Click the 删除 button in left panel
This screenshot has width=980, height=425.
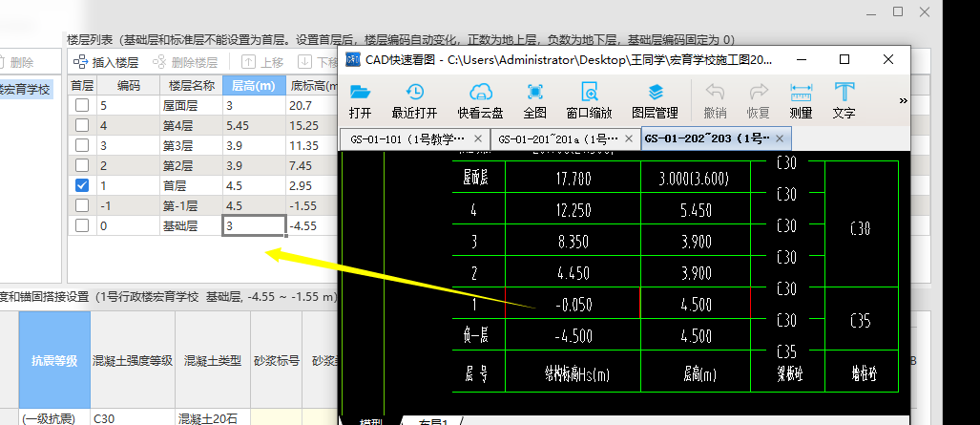(x=15, y=62)
